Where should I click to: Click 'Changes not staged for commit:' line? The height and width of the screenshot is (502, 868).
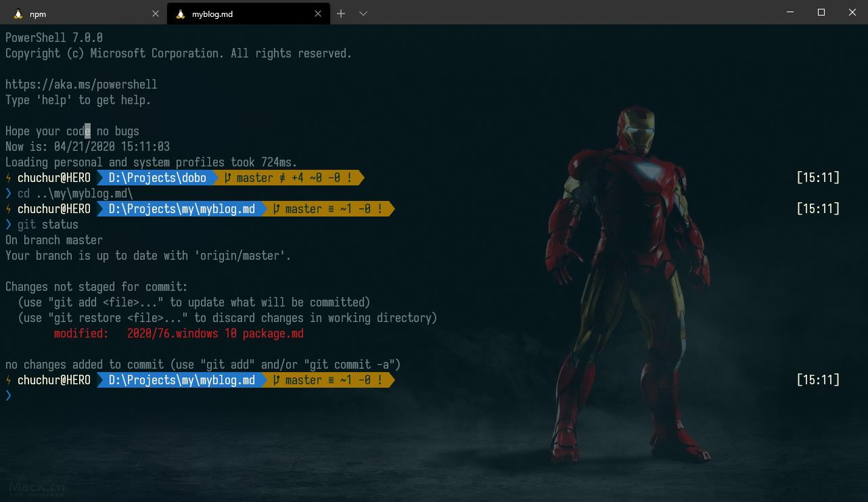97,287
